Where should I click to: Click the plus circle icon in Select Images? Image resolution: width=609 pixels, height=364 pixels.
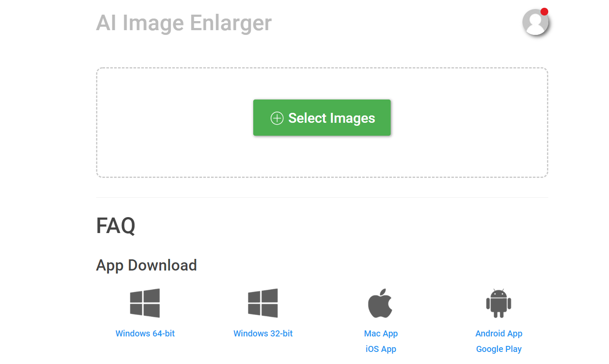tap(277, 118)
